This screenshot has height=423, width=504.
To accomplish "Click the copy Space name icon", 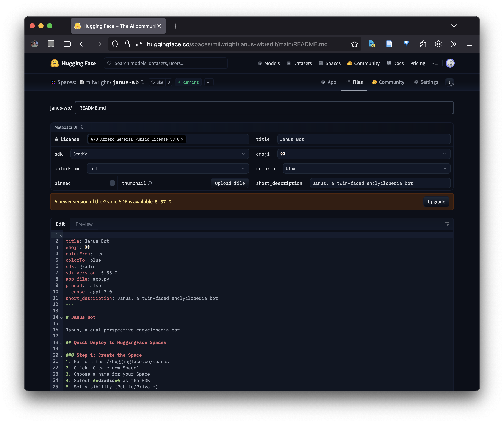I will pyautogui.click(x=143, y=82).
